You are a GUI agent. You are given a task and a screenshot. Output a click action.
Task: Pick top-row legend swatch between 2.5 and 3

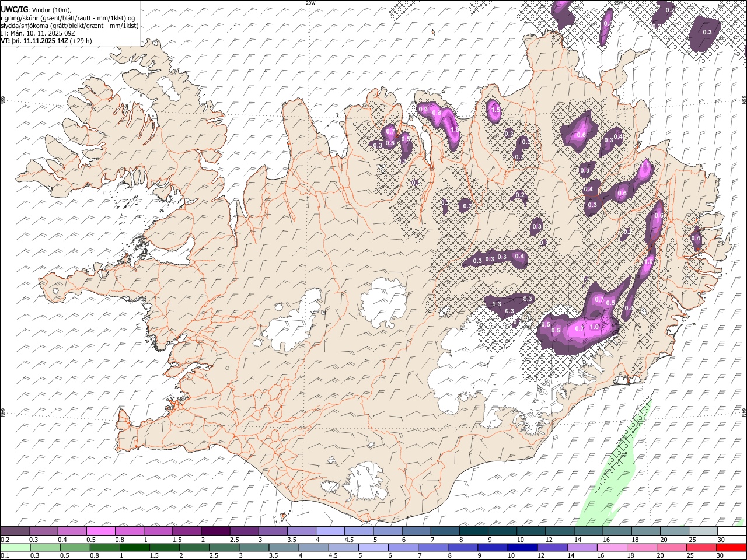244,531
